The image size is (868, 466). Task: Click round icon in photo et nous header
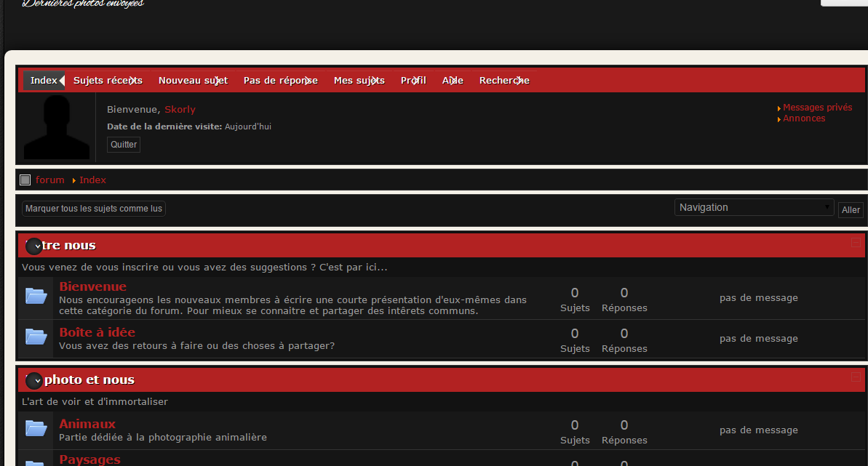coord(34,380)
